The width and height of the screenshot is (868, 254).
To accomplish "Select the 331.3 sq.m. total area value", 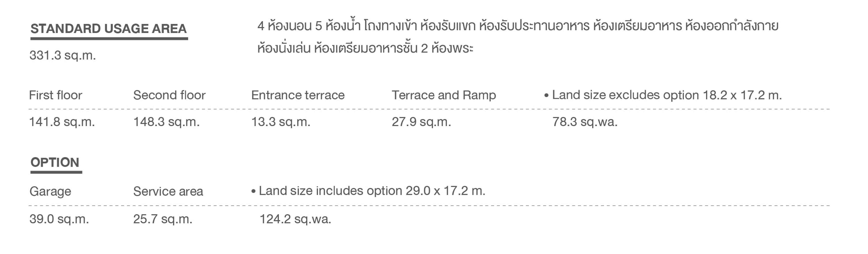I will pyautogui.click(x=63, y=55).
